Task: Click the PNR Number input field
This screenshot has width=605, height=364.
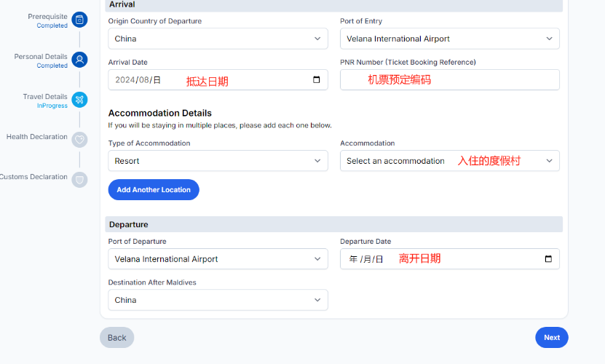Action: (x=449, y=80)
